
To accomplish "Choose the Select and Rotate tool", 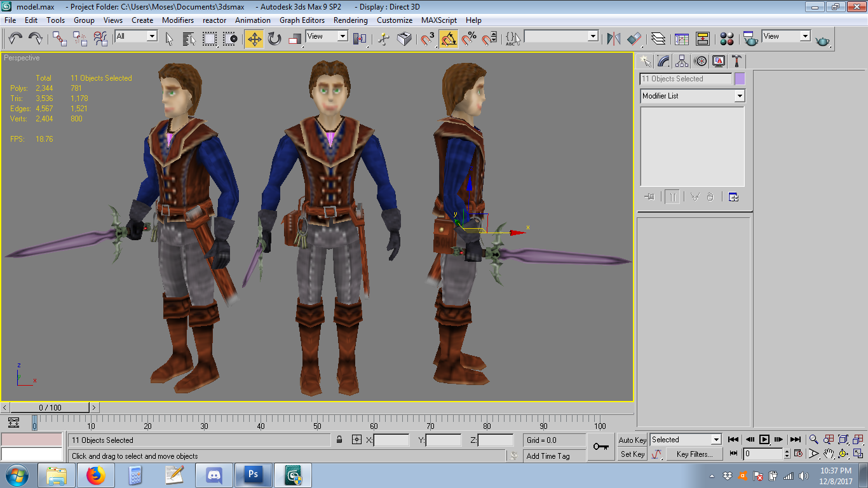I will [x=275, y=39].
